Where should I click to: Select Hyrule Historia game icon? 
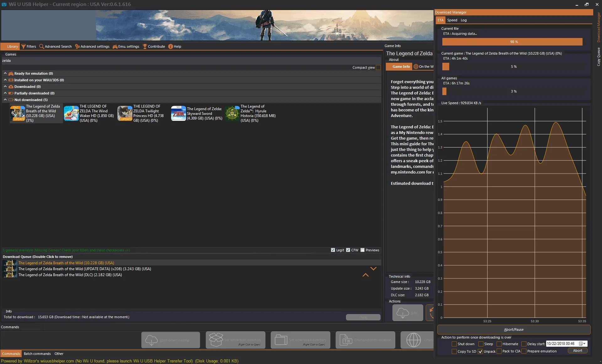tap(232, 113)
